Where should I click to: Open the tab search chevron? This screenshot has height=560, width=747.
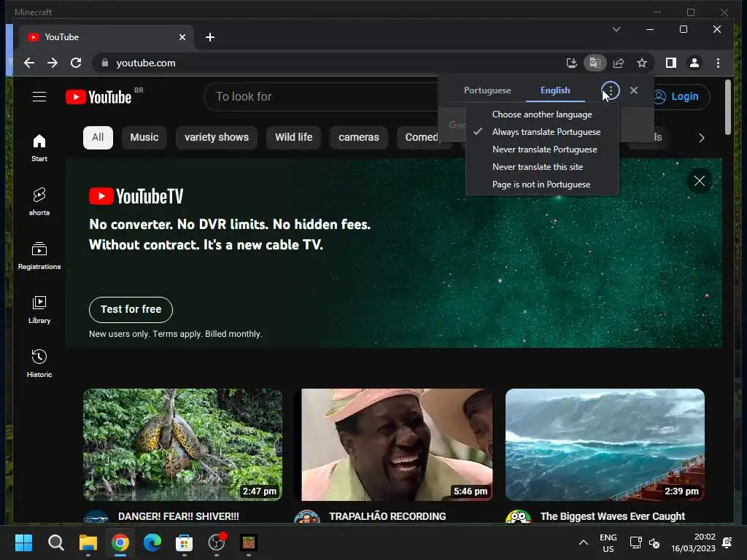pyautogui.click(x=616, y=29)
